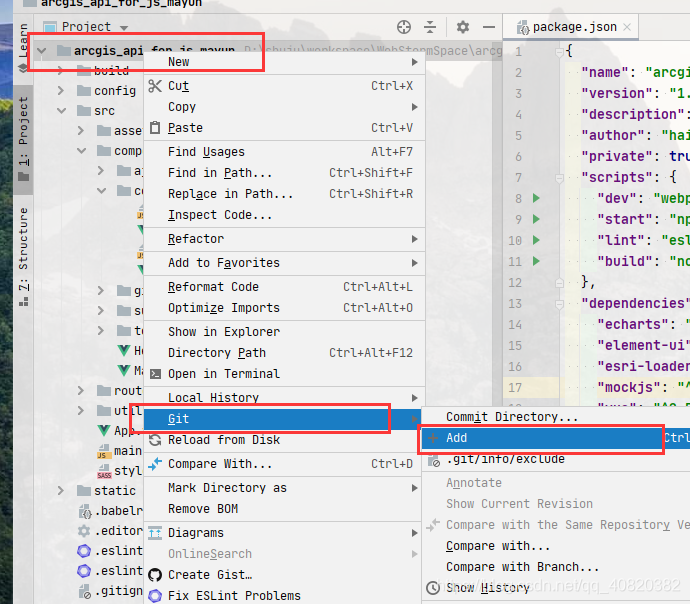Image resolution: width=690 pixels, height=604 pixels.
Task: Run the dev script gutter arrow
Action: pos(536,198)
